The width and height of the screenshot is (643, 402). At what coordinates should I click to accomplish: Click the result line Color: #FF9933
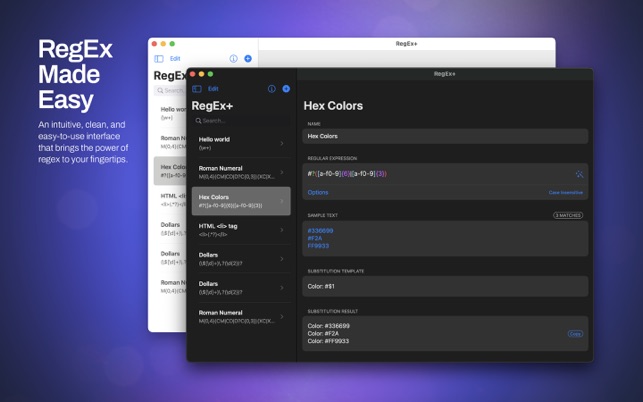coord(328,341)
